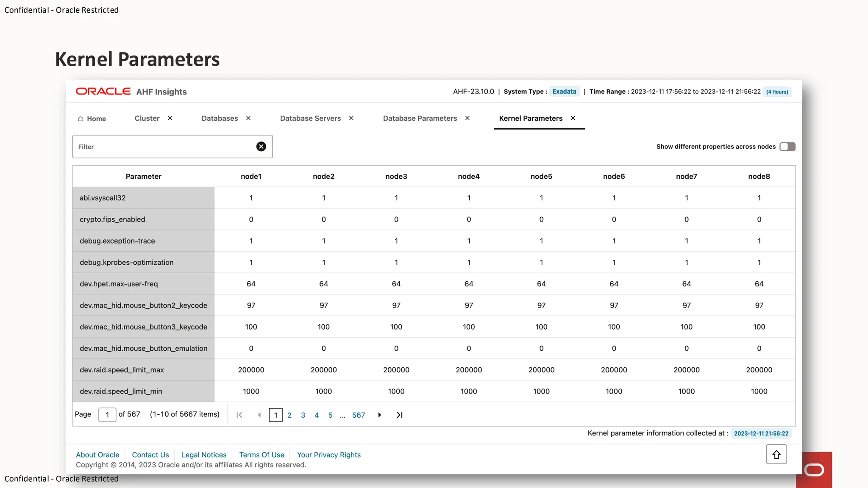This screenshot has width=868, height=488.
Task: Go to page 3 in pagination
Action: 303,415
